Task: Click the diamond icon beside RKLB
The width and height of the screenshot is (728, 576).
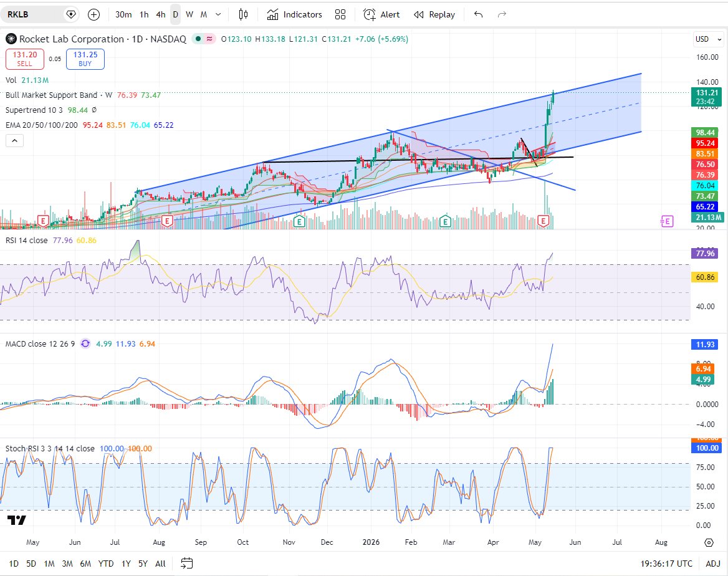Action: click(x=71, y=14)
